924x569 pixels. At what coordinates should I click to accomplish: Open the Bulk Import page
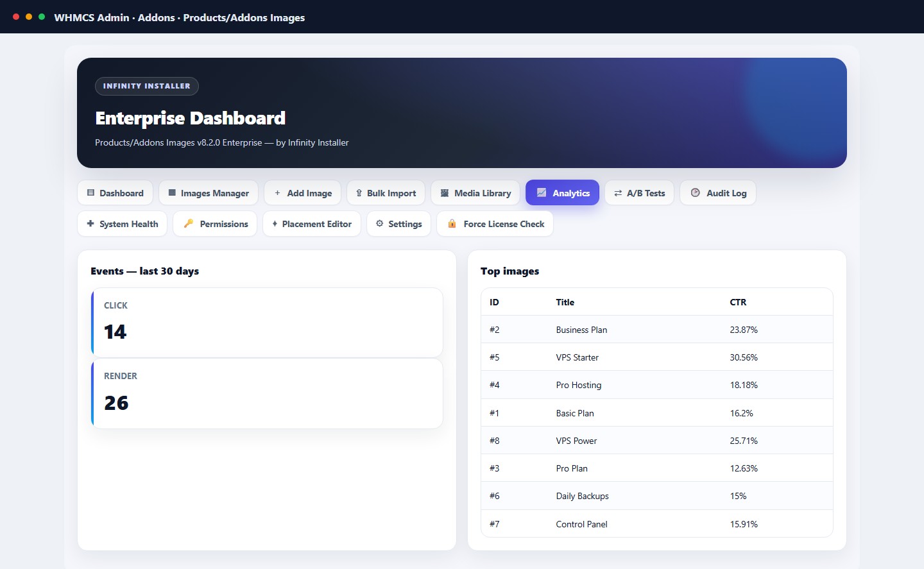click(386, 193)
